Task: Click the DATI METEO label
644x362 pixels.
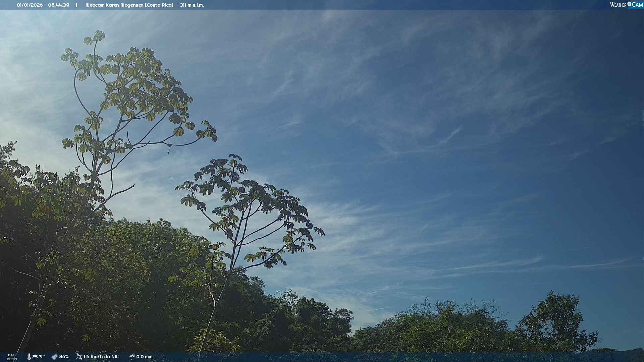Action: pyautogui.click(x=12, y=357)
